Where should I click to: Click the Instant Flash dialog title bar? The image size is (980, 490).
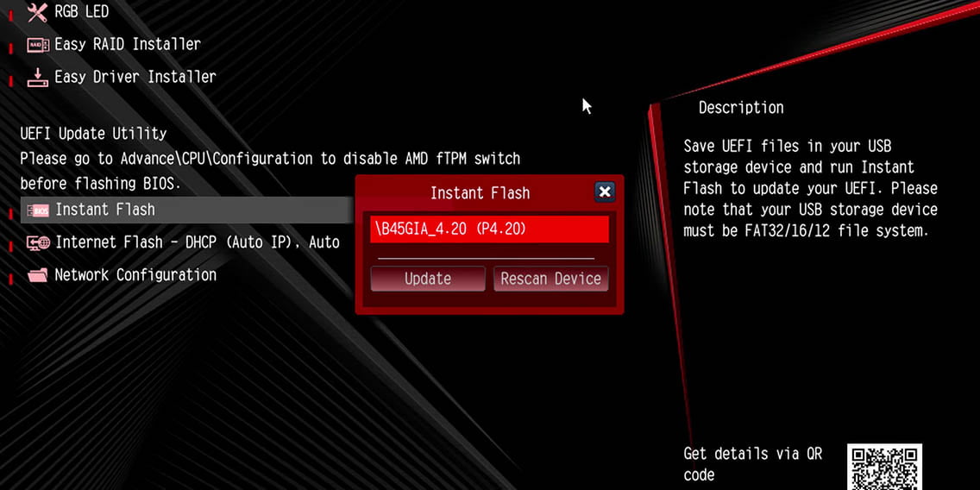point(480,193)
